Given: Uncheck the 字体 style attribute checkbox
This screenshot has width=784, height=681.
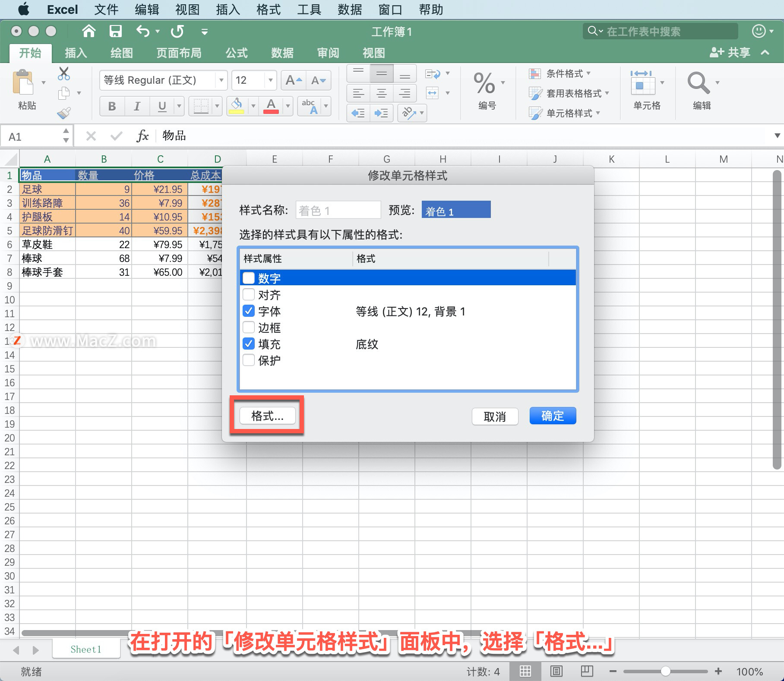Looking at the screenshot, I should pos(249,311).
